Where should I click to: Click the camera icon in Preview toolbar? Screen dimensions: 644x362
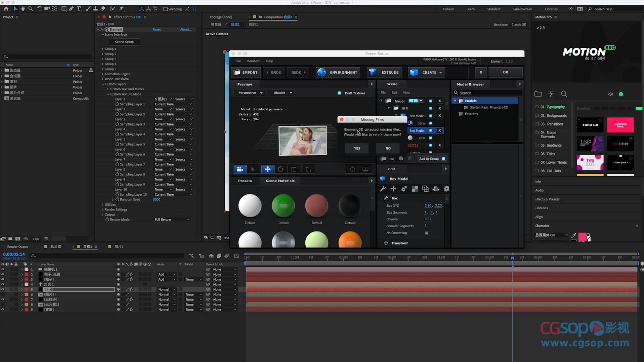pyautogui.click(x=240, y=169)
